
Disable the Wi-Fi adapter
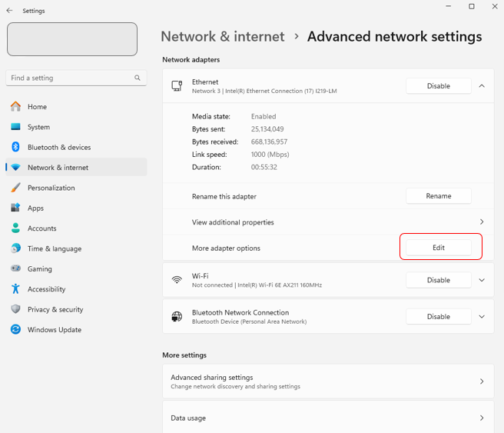coord(438,280)
